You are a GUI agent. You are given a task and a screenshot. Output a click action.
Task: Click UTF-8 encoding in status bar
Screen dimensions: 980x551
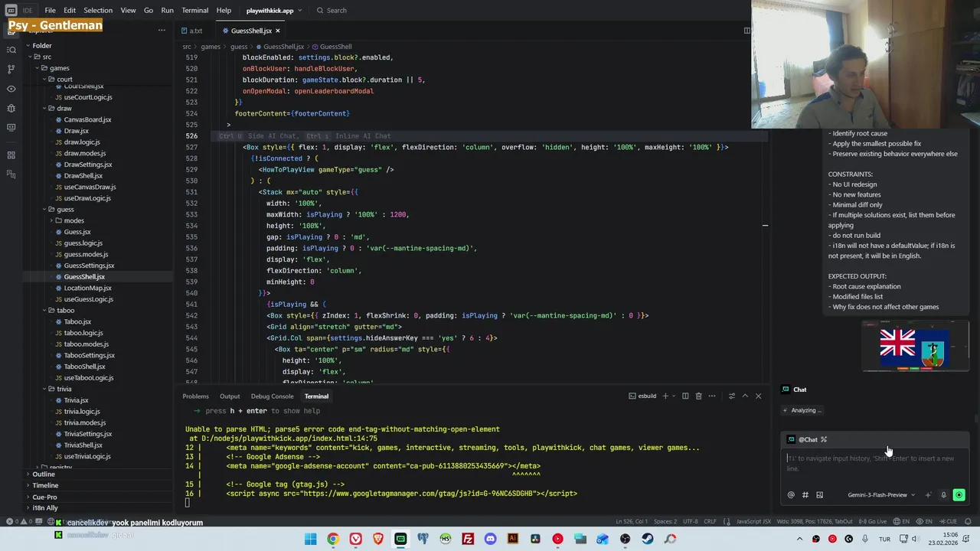pyautogui.click(x=690, y=521)
